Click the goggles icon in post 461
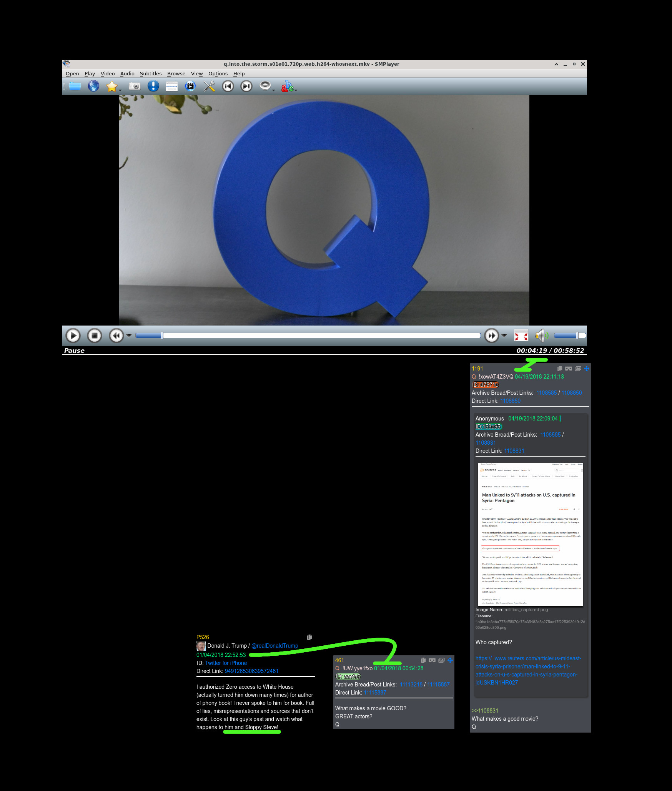Viewport: 672px width, 791px height. 432,660
